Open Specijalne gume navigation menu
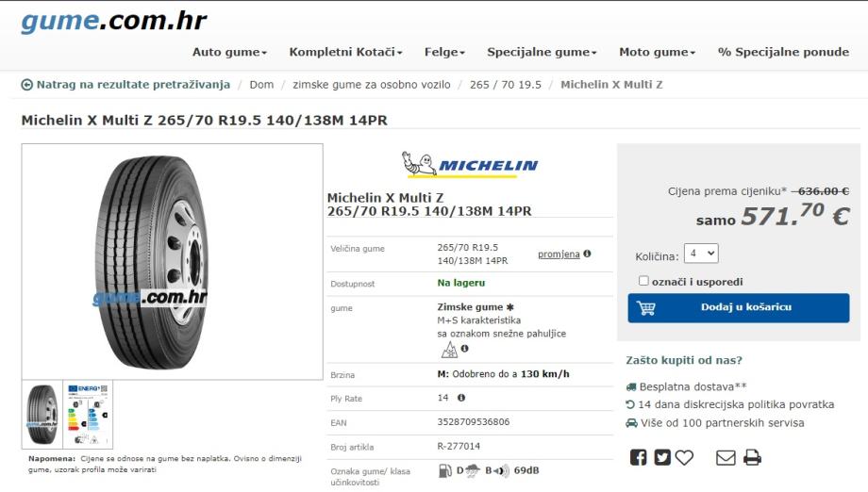 click(x=542, y=52)
